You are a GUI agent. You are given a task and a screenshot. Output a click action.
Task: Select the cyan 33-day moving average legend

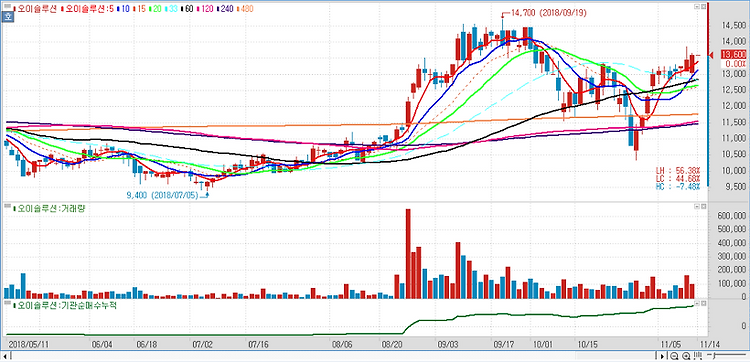coord(171,9)
